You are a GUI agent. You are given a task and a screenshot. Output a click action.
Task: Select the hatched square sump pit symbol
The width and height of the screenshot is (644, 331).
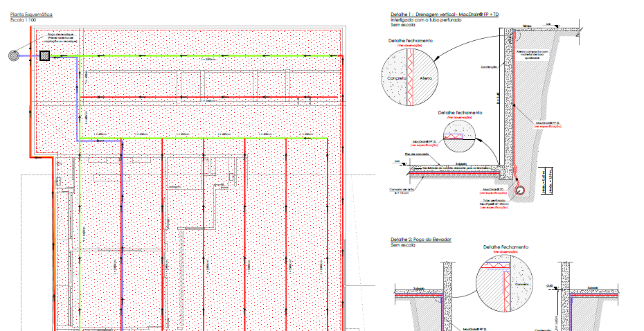pyautogui.click(x=45, y=55)
